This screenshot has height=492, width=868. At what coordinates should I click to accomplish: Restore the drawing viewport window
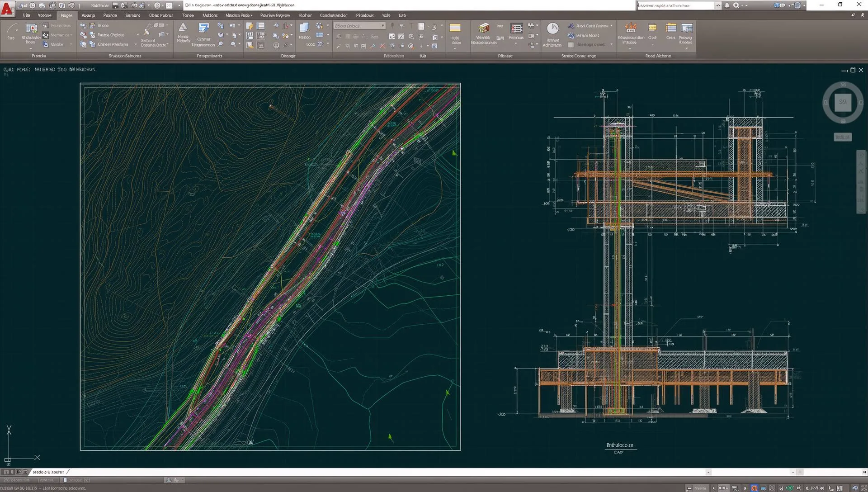(x=853, y=70)
